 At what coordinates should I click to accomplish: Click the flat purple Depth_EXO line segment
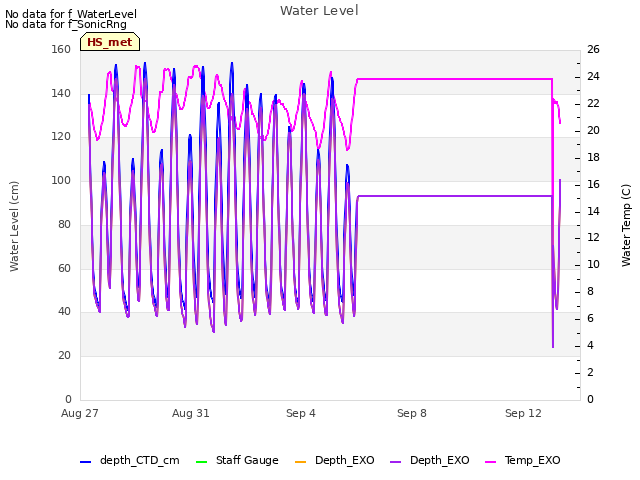click(455, 196)
